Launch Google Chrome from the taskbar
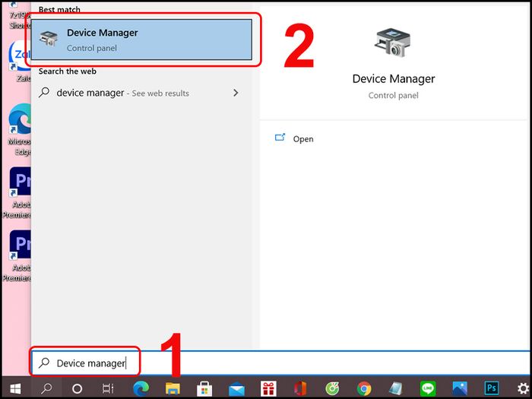 (364, 388)
